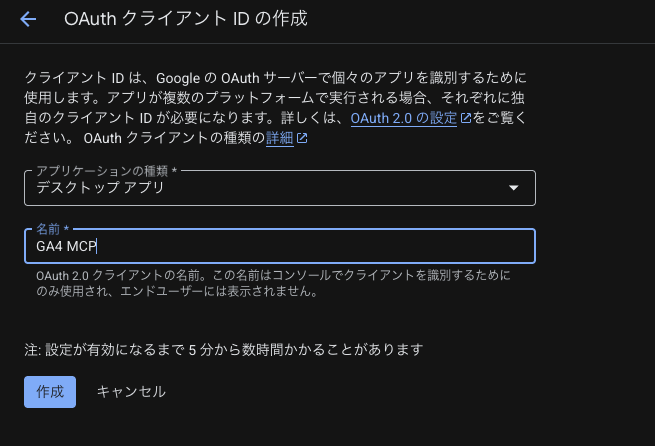Focus the 名前 input field
This screenshot has width=655, height=446.
300,246
